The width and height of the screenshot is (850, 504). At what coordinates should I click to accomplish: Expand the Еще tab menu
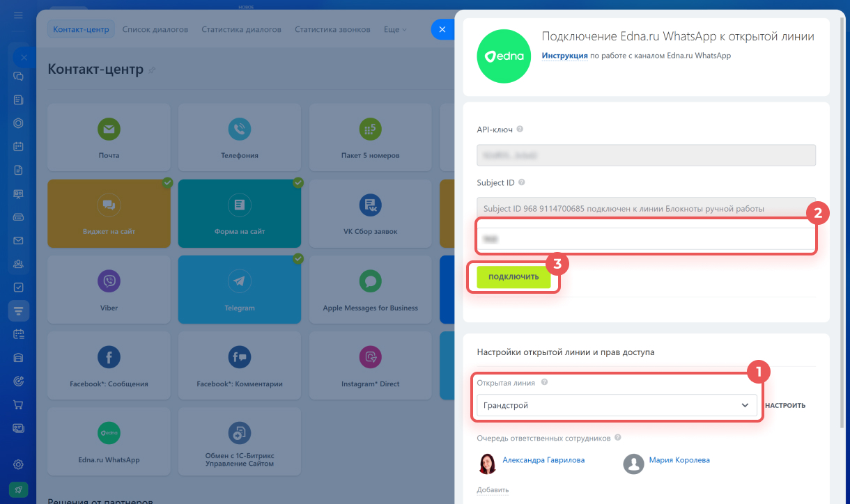point(395,30)
